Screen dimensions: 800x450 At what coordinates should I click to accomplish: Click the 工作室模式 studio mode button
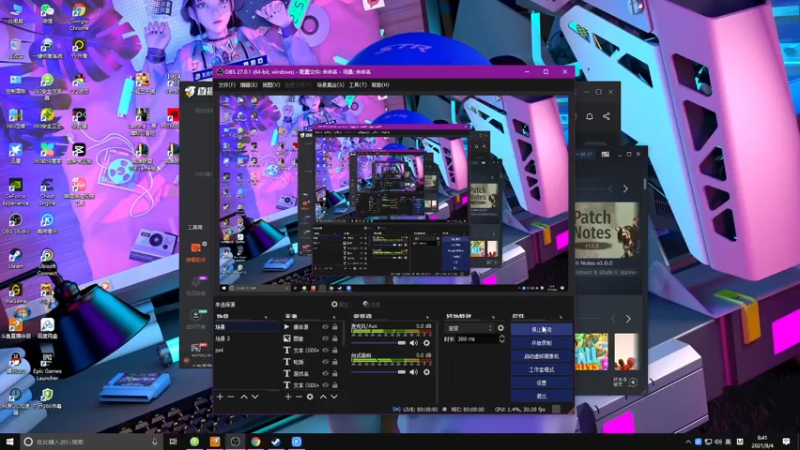[541, 369]
